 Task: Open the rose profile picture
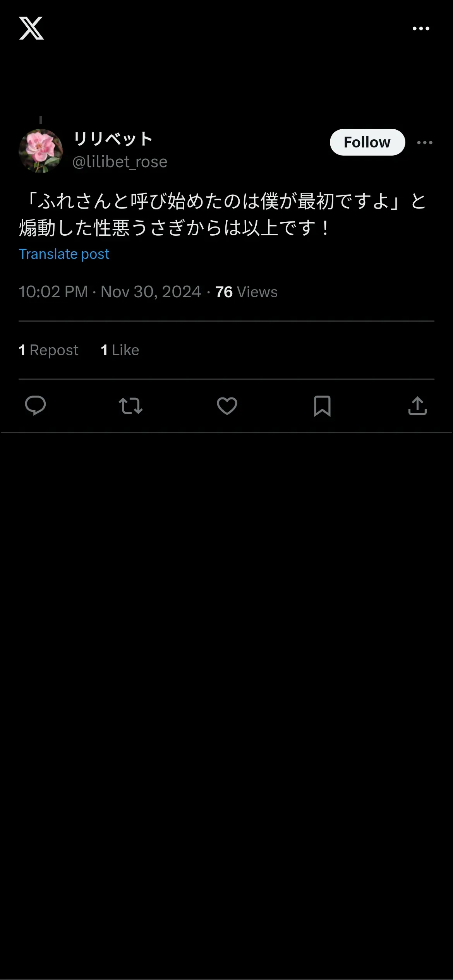41,151
